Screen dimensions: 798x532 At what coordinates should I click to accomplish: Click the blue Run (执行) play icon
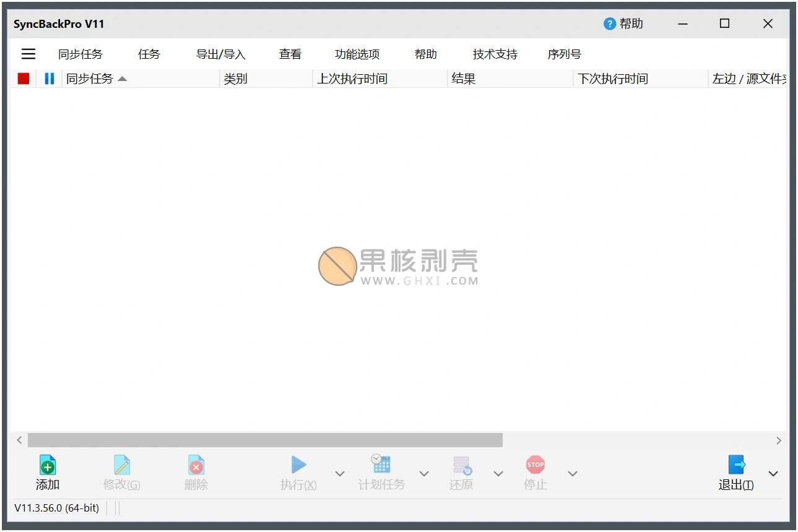point(298,465)
